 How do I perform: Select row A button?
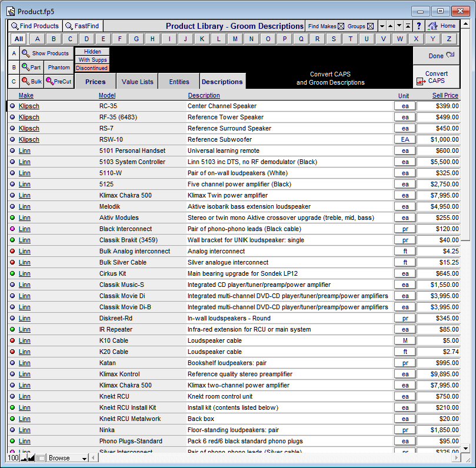pyautogui.click(x=14, y=54)
